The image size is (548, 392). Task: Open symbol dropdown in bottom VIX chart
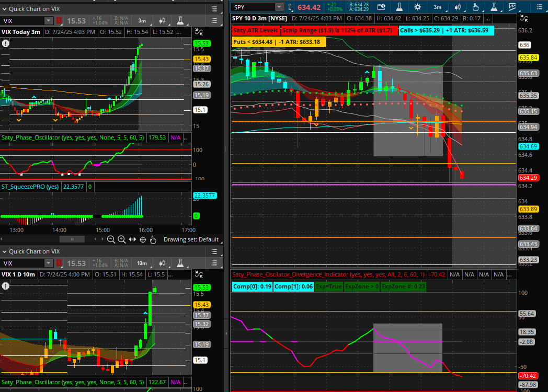click(x=49, y=263)
